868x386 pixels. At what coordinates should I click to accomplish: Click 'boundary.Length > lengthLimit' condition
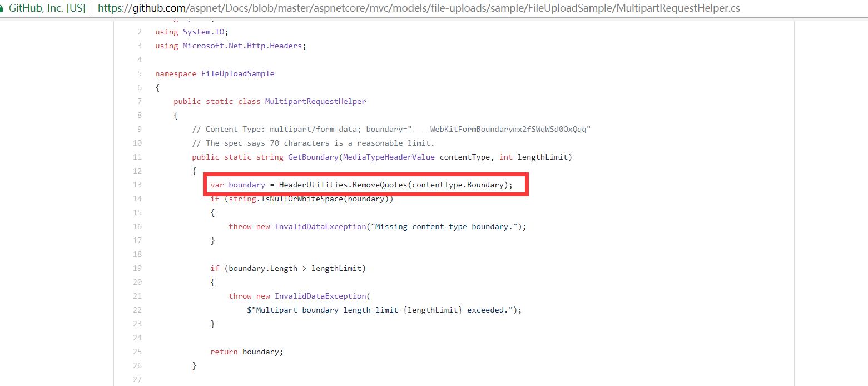pos(295,268)
